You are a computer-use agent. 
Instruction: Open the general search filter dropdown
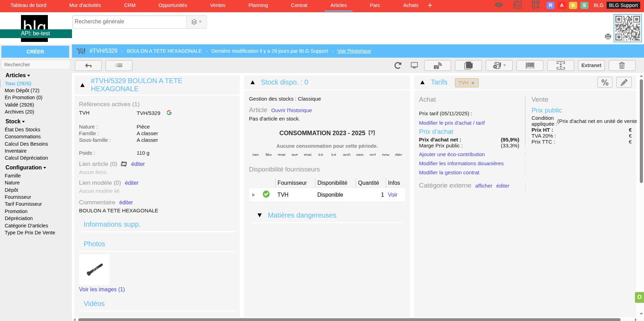click(x=196, y=22)
